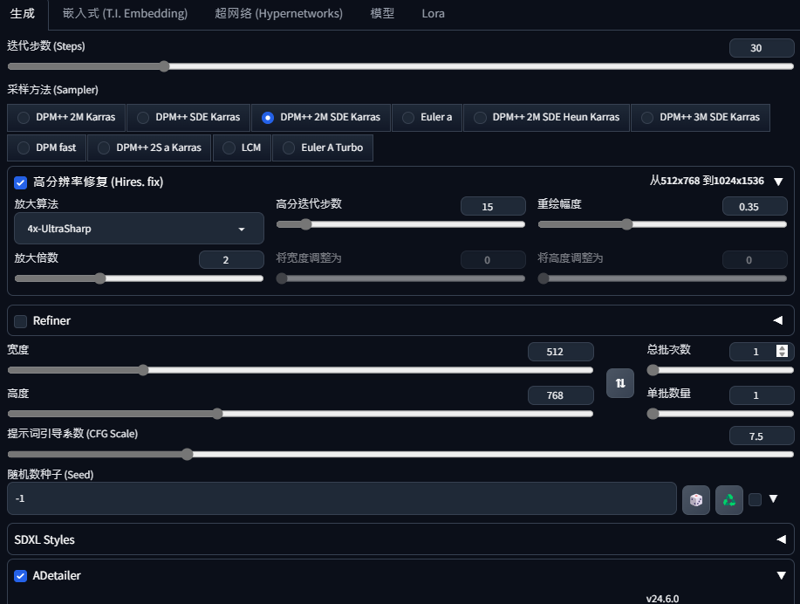Enable the Refiner checkbox
Image resolution: width=800 pixels, height=604 pixels.
click(20, 321)
